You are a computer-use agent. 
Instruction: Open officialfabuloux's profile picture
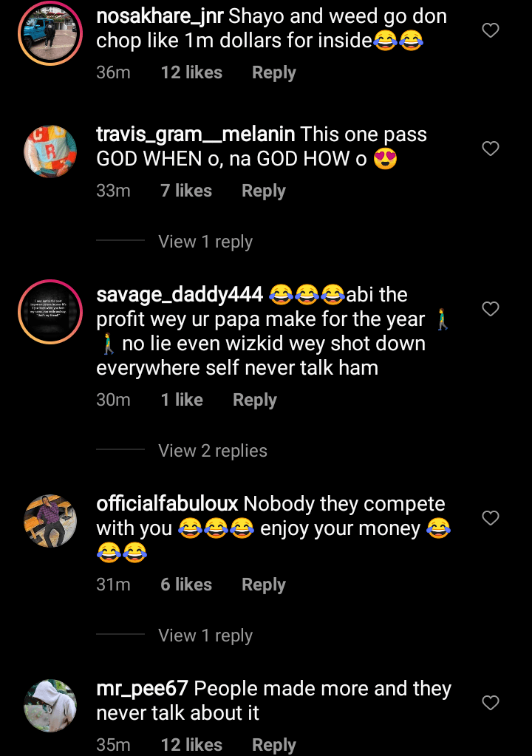[50, 521]
